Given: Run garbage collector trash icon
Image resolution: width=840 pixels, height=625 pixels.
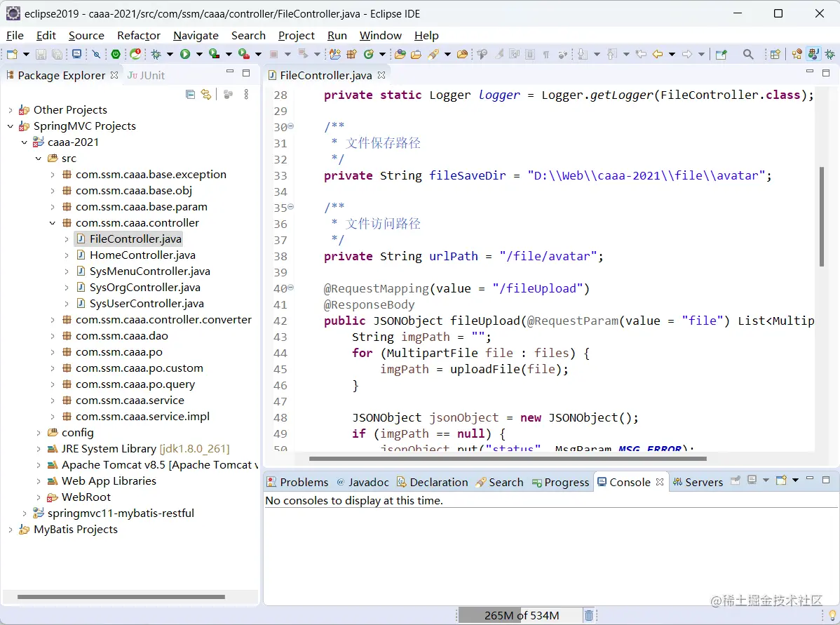Looking at the screenshot, I should (589, 615).
